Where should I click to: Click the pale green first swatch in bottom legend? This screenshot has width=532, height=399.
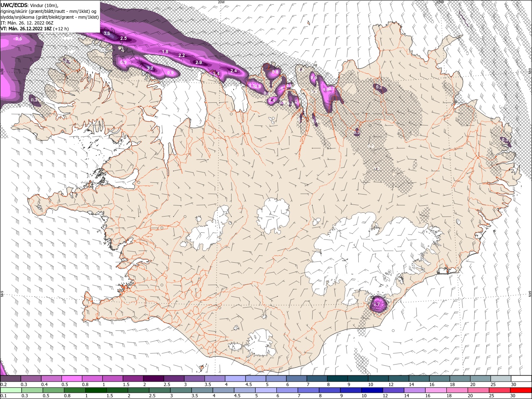[x=10, y=390]
